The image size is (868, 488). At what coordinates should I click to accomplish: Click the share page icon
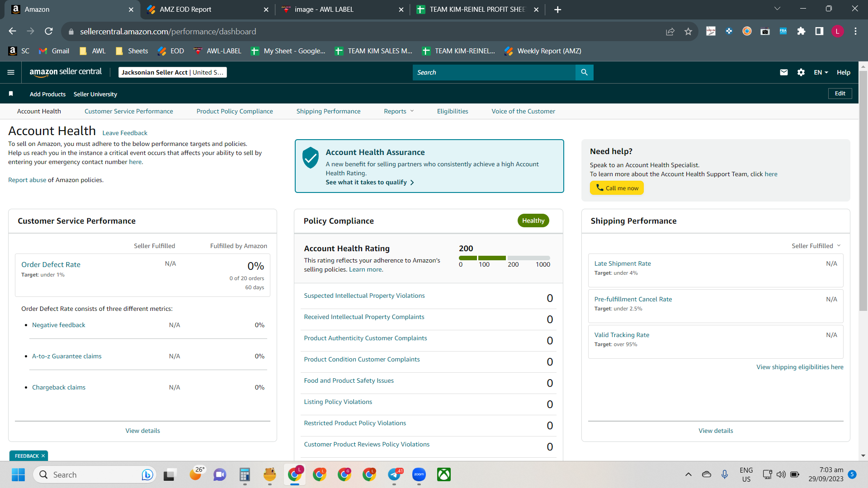670,31
